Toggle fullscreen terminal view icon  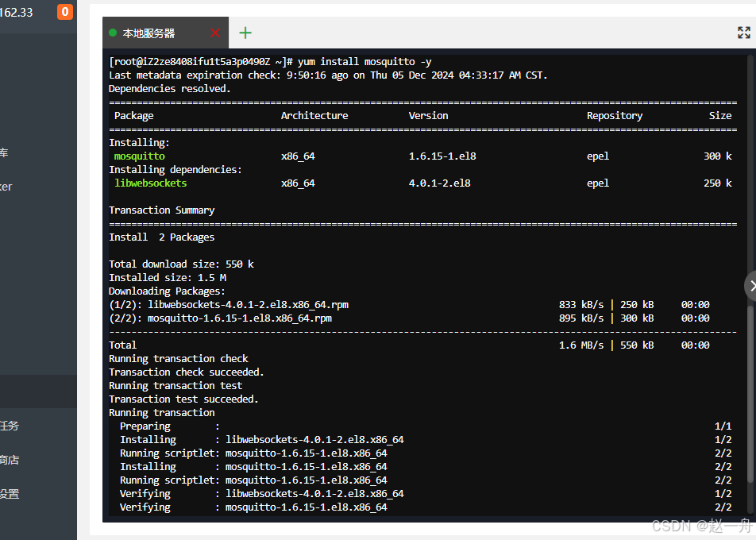744,33
